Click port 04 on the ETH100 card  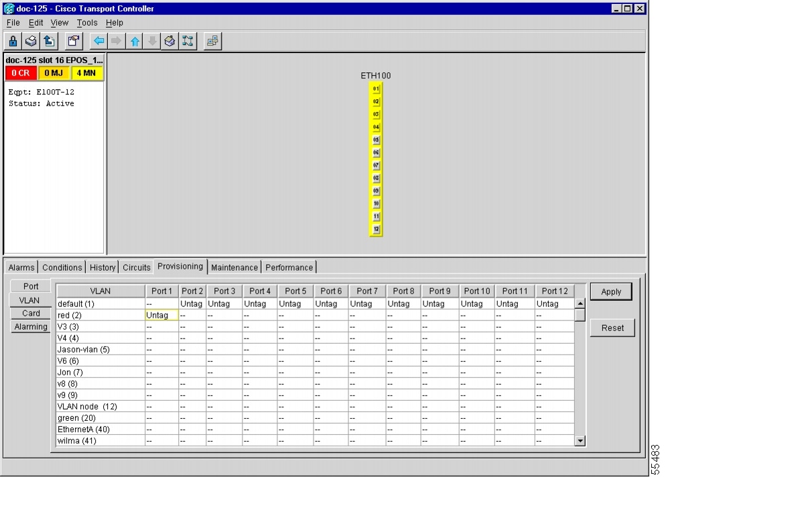pos(376,127)
